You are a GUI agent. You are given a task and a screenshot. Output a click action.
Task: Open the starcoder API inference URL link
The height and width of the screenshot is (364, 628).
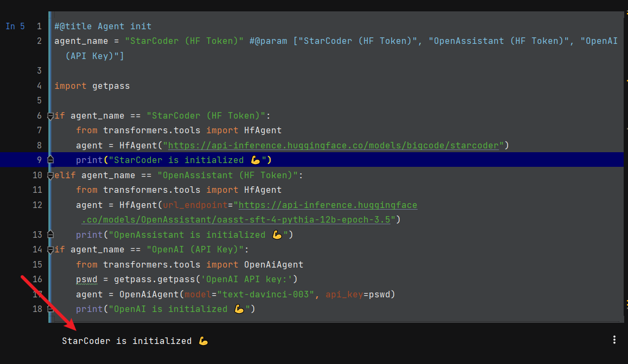(333, 145)
